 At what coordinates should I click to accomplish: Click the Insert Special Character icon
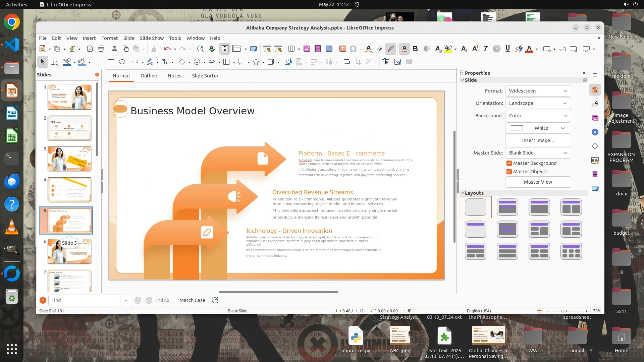click(x=353, y=49)
